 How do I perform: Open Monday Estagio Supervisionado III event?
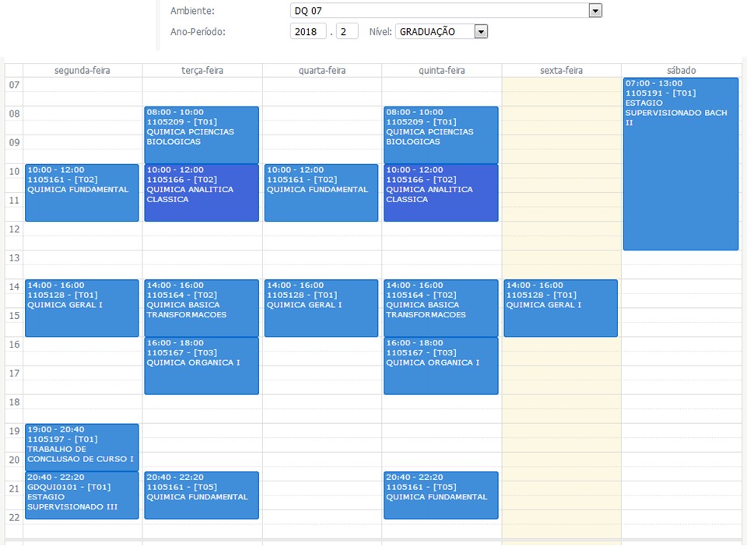(x=82, y=495)
